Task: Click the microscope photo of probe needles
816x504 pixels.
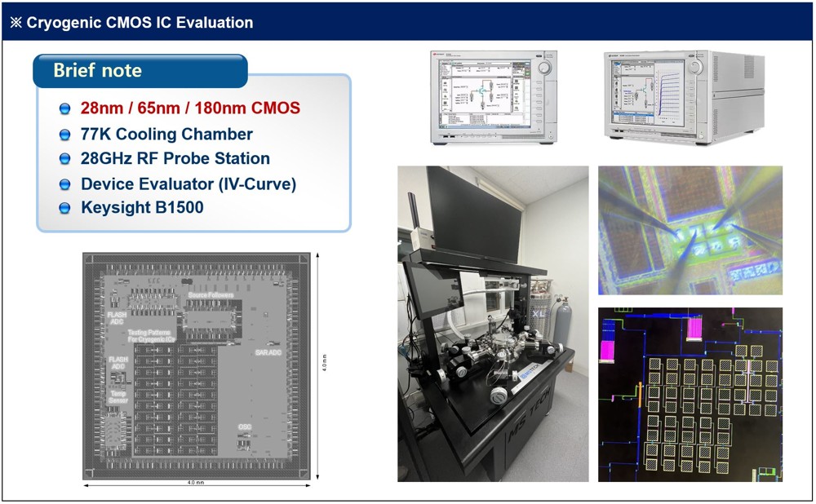Action: [x=690, y=231]
